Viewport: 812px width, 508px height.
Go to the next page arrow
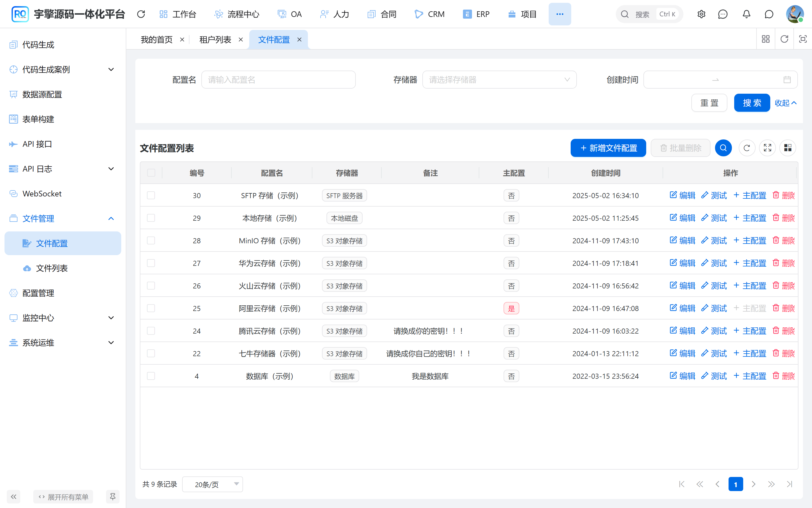tap(754, 484)
